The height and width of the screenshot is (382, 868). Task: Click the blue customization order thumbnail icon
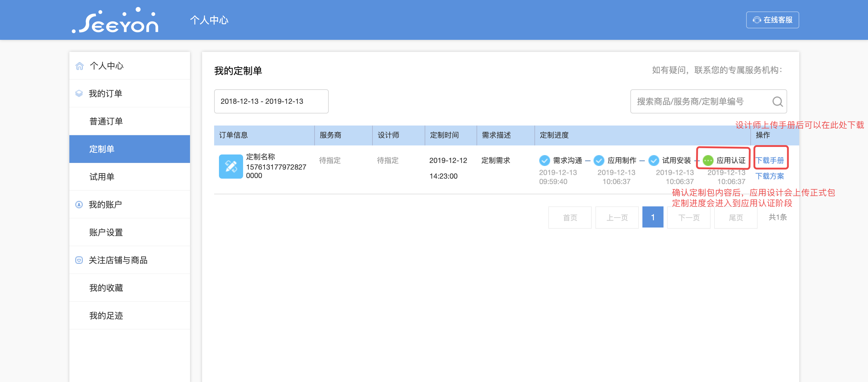231,167
